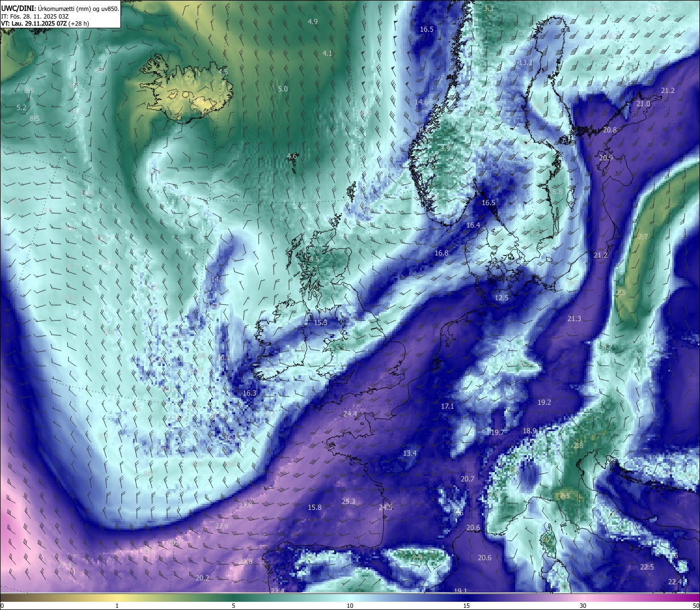This screenshot has width=700, height=610.
Task: Click the yellow band of the color scale
Action: 118,597
